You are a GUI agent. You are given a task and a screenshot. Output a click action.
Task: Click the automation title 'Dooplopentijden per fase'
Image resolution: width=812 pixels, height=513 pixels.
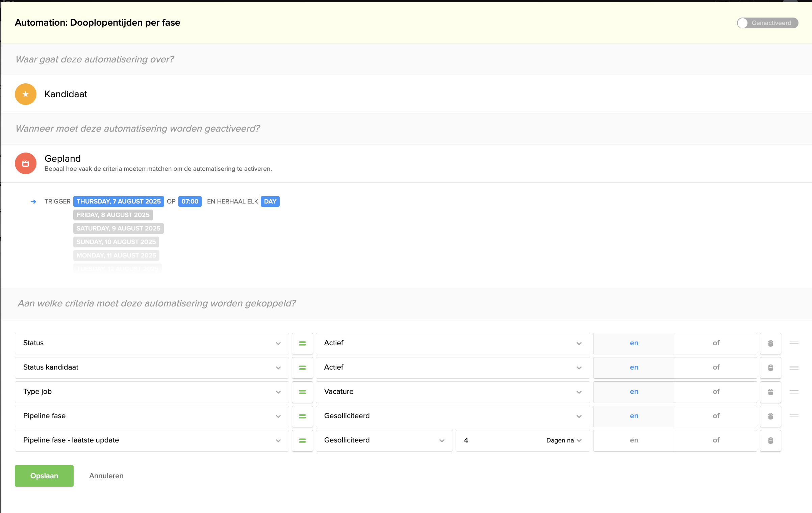pyautogui.click(x=125, y=23)
